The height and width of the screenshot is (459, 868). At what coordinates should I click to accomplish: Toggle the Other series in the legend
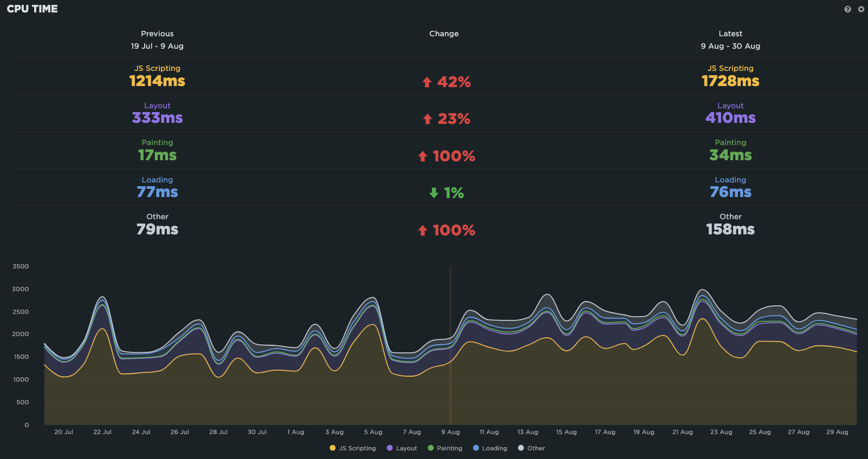pyautogui.click(x=535, y=448)
